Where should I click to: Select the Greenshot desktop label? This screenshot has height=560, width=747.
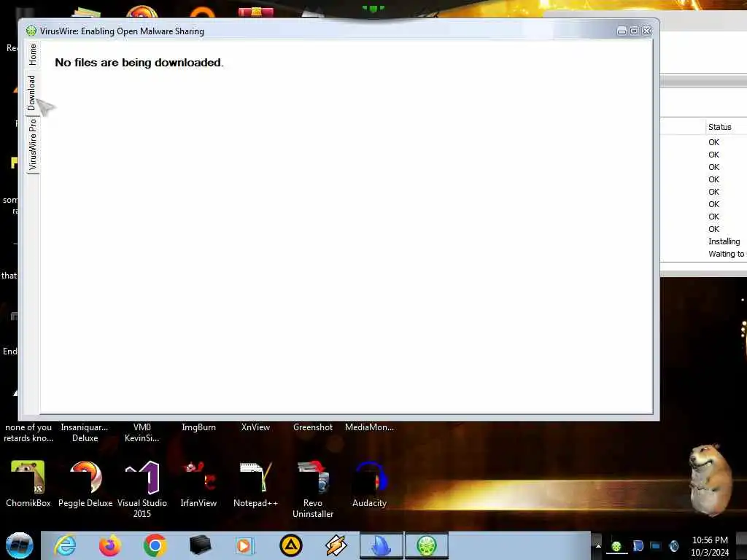(x=312, y=427)
